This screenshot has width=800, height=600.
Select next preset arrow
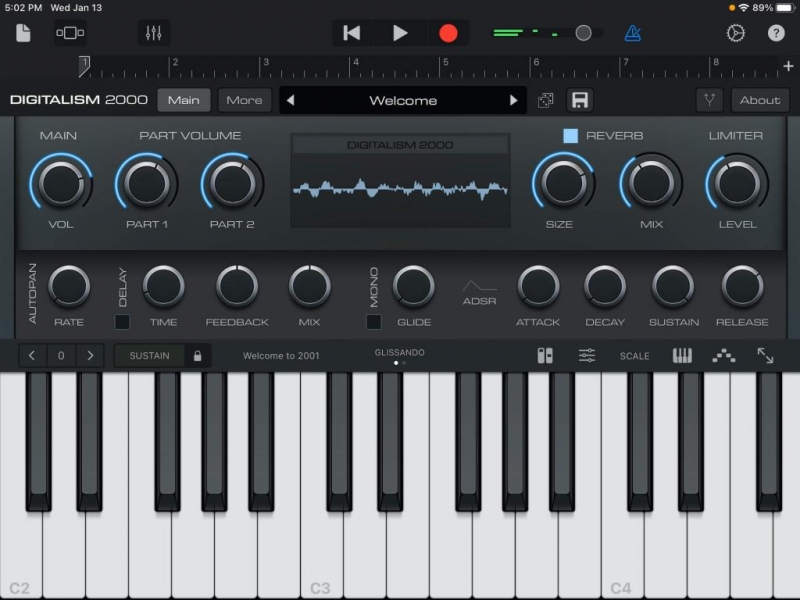[513, 100]
